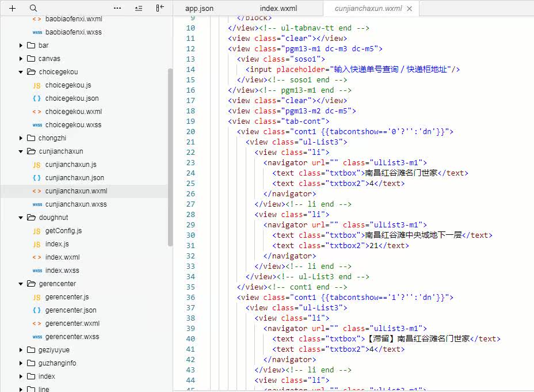
Task: Click line number 36 in gutter
Action: point(190,298)
